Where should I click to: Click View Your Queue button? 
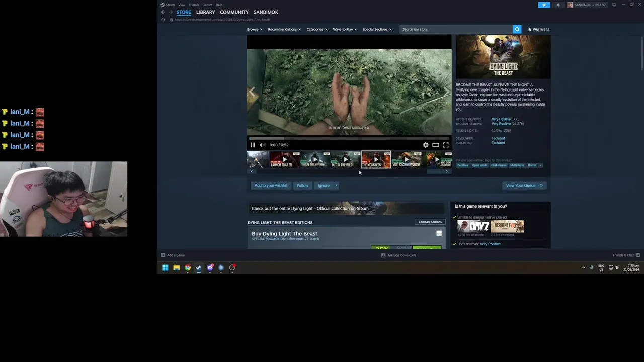(524, 186)
